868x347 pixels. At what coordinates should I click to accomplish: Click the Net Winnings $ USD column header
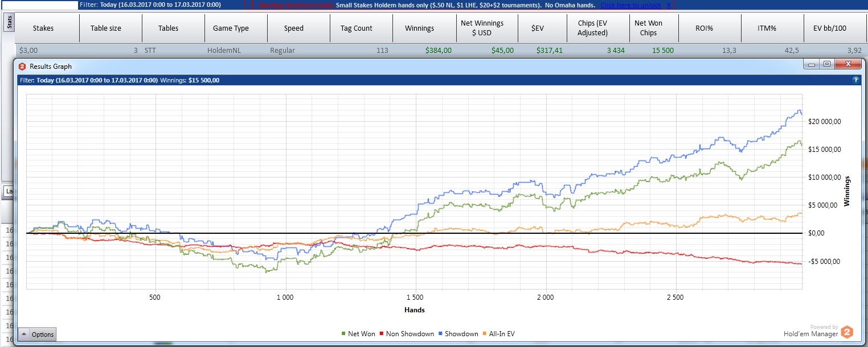[x=481, y=28]
